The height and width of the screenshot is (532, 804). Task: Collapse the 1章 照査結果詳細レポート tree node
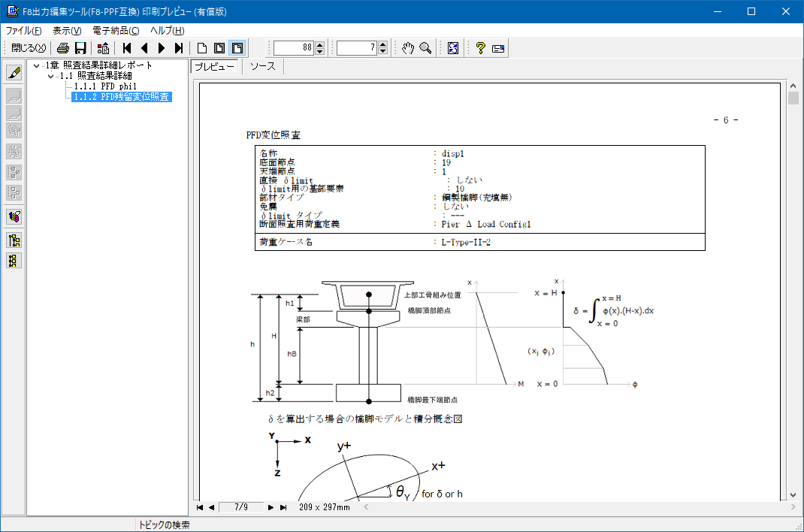tap(37, 65)
